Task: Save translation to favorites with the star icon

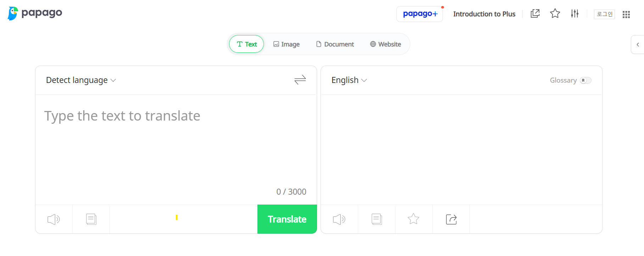Action: pyautogui.click(x=413, y=219)
